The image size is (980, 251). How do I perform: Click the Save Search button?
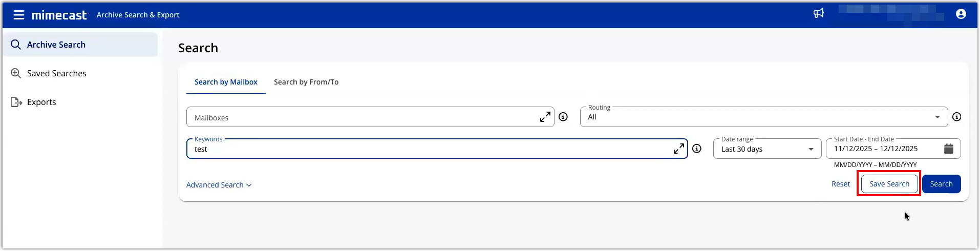(x=889, y=184)
